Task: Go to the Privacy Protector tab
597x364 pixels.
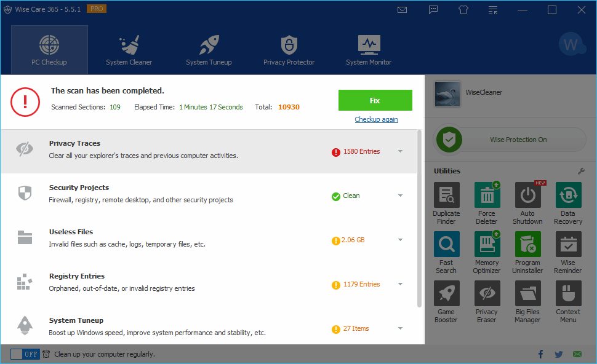Action: tap(289, 49)
